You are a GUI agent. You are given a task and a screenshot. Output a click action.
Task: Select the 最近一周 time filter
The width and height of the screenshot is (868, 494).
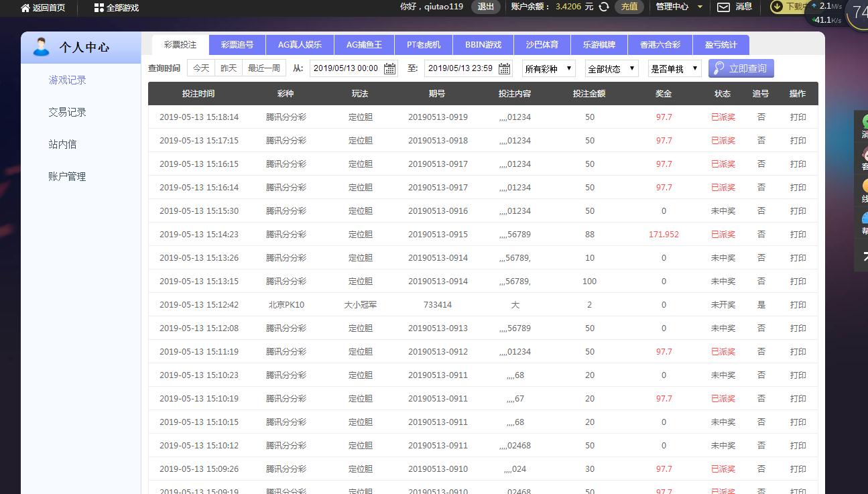pyautogui.click(x=264, y=68)
